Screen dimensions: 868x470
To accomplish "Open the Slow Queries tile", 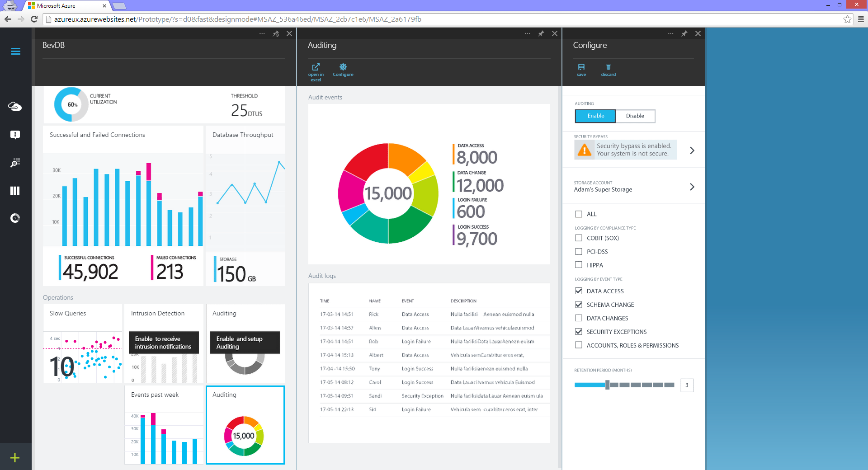I will click(x=83, y=343).
